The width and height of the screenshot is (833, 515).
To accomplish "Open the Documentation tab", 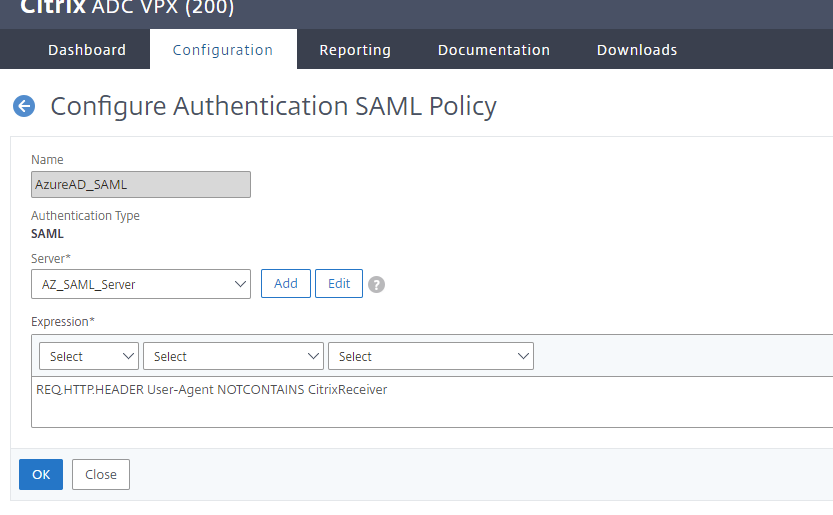I will tap(494, 49).
